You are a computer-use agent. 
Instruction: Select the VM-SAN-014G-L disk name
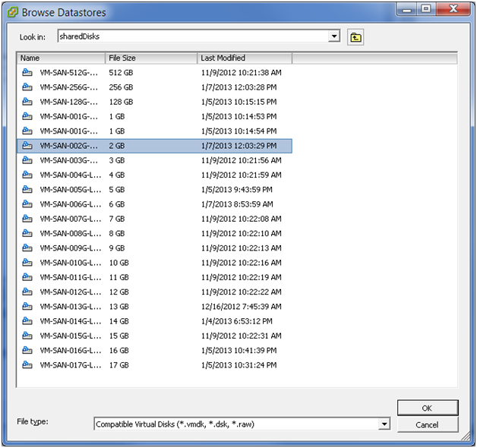71,321
